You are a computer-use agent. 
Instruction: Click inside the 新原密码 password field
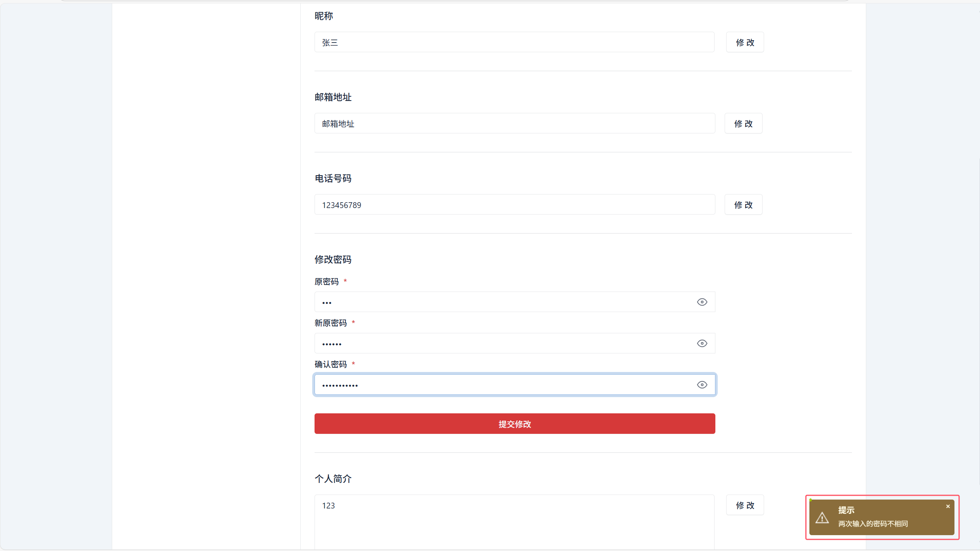click(x=503, y=343)
